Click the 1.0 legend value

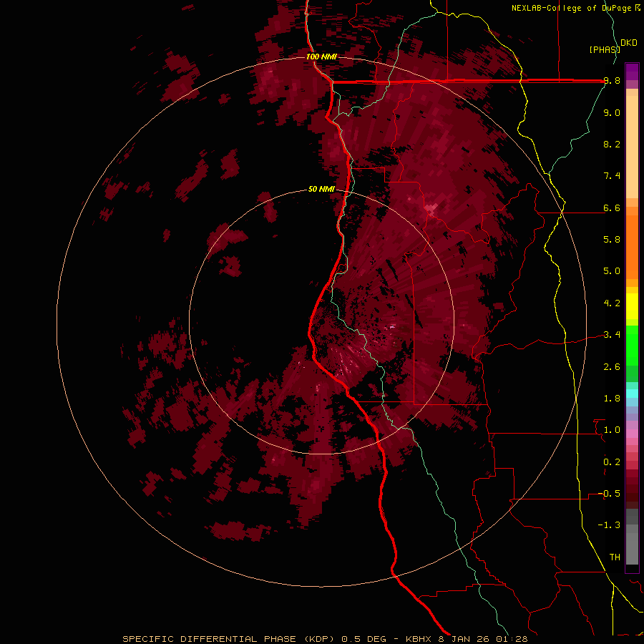[612, 430]
